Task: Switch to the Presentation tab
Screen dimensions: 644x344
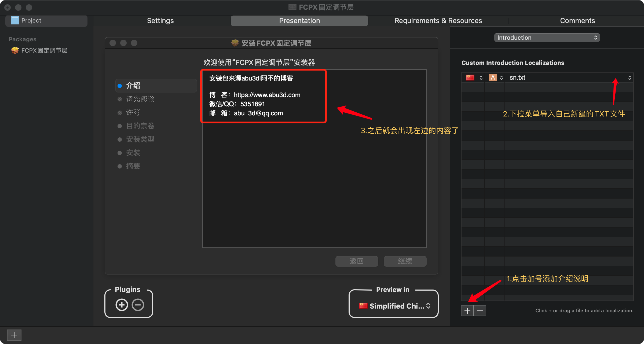Action: click(x=299, y=21)
